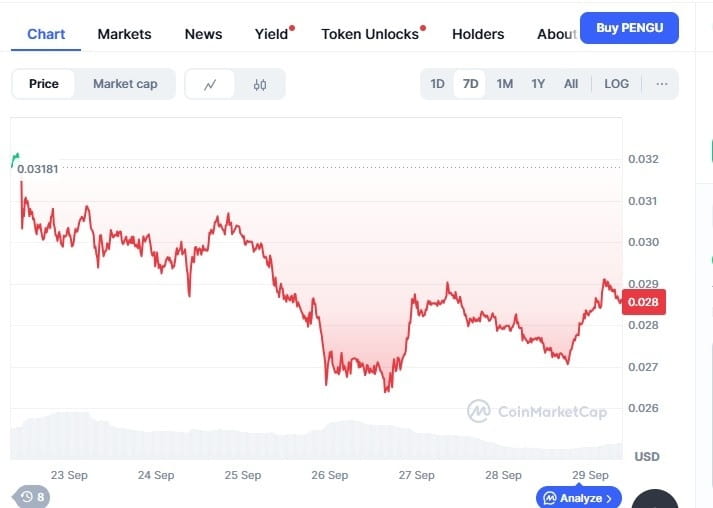The width and height of the screenshot is (713, 508).
Task: Click the Buy PENGU button
Action: pyautogui.click(x=629, y=28)
